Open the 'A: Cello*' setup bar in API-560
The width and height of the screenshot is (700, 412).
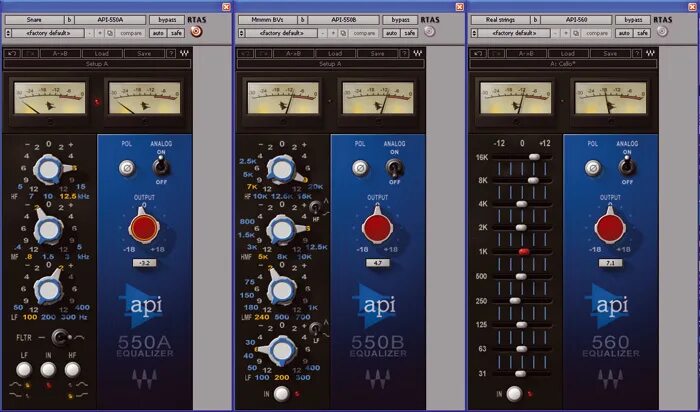[563, 64]
